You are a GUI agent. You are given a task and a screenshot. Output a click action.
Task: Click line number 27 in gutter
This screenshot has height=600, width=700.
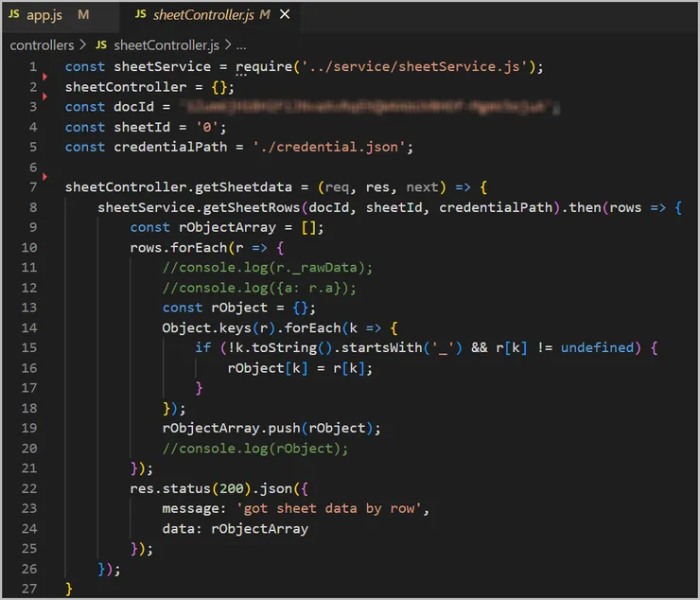tap(29, 589)
